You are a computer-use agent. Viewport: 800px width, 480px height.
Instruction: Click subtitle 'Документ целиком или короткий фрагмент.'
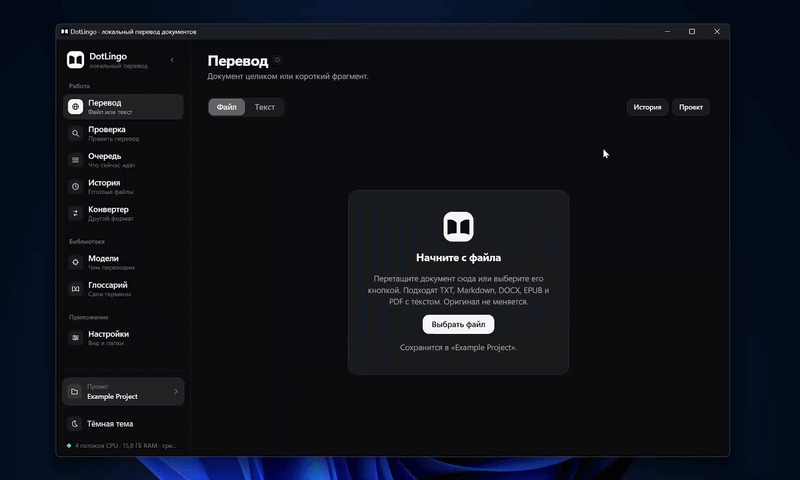(288, 76)
